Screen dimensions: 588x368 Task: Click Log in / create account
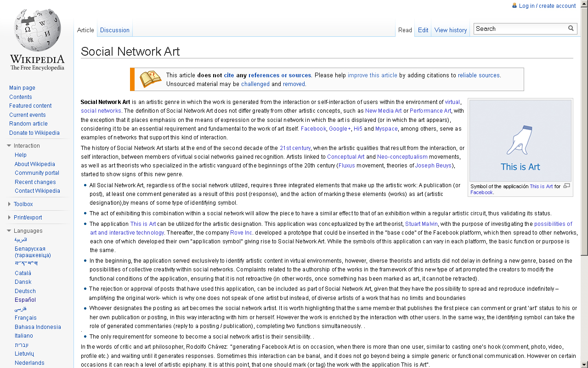tap(547, 6)
